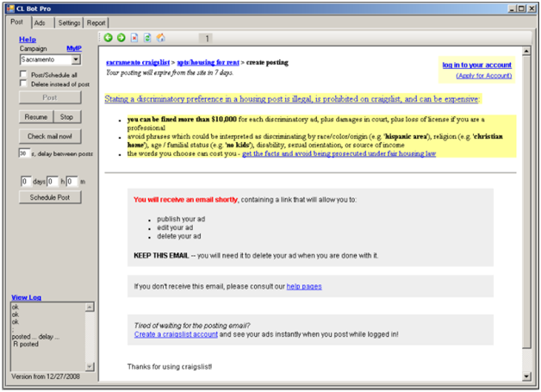Click the Schedule Post button
Viewport: 541px width, 392px height.
50,197
